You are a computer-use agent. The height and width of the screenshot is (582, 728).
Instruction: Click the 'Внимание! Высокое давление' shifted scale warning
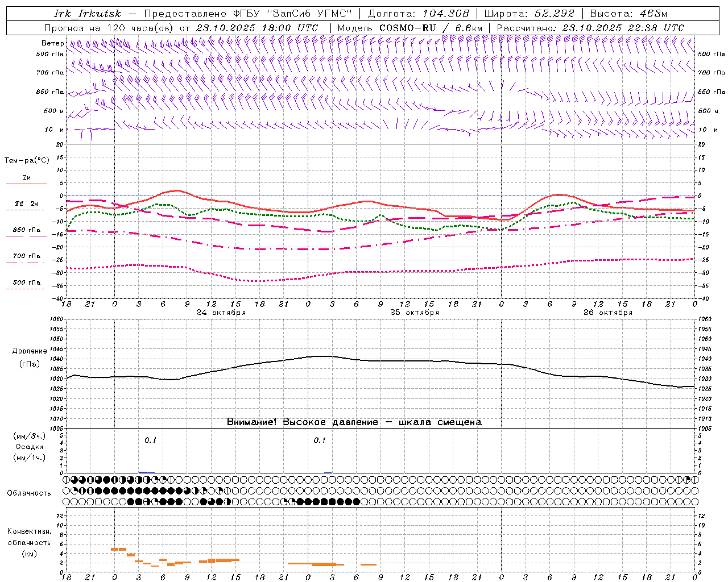point(354,422)
